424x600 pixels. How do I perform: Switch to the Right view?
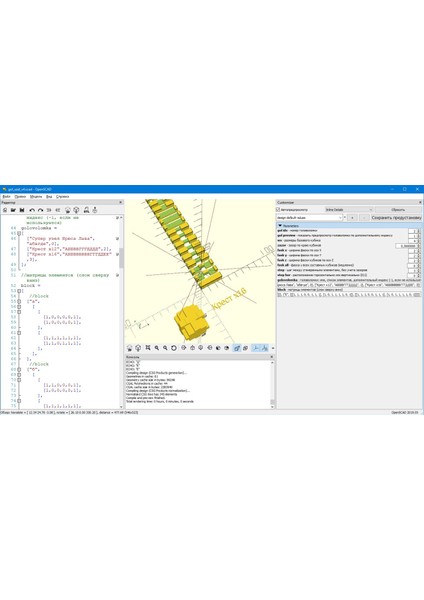click(x=184, y=348)
